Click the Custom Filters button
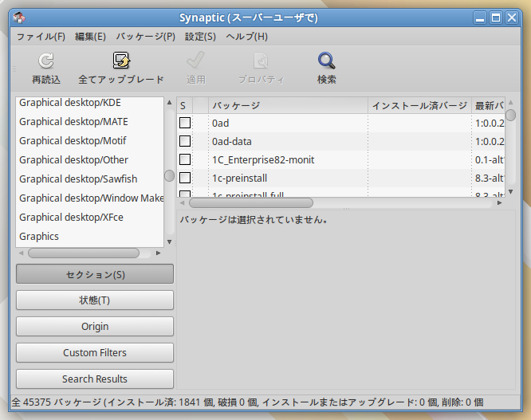 click(x=95, y=352)
